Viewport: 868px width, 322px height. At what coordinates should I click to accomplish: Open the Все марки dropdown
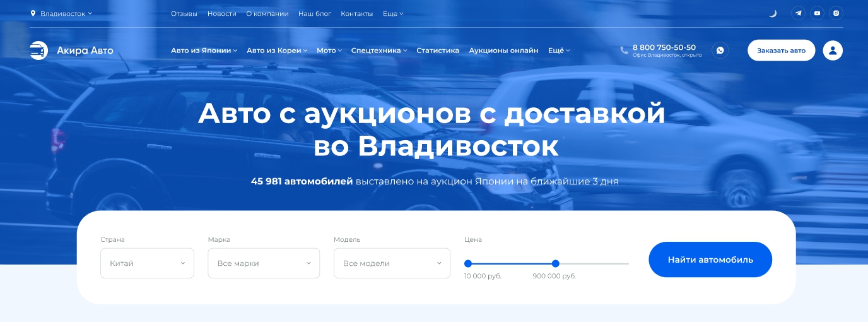(264, 263)
